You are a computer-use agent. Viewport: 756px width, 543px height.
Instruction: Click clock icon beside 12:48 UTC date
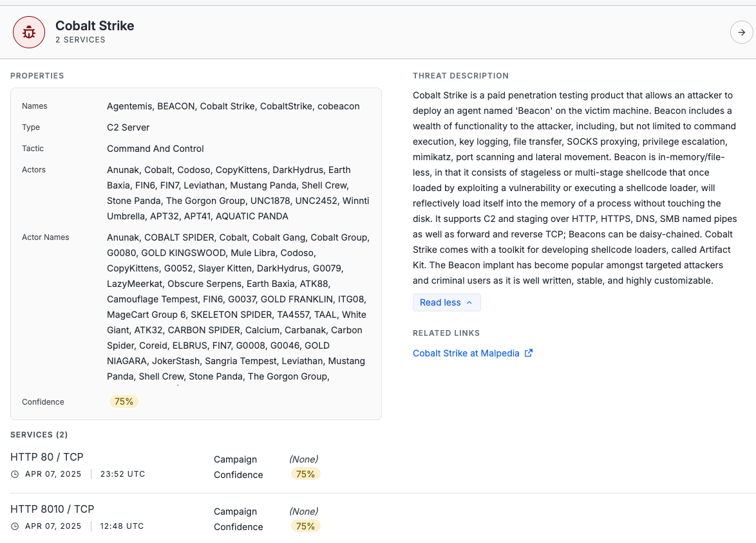click(x=15, y=526)
